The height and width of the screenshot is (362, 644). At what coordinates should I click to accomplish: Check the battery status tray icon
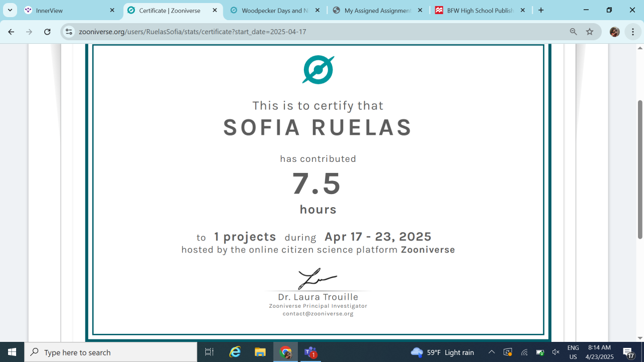(540, 352)
